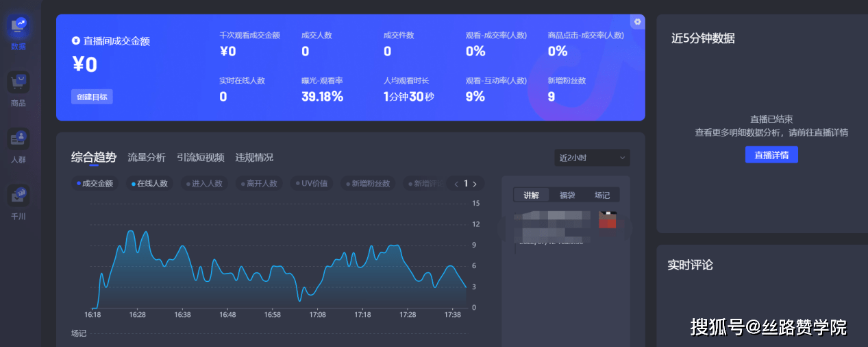Open the 近2小时 time range dropdown
This screenshot has width=868, height=347.
(x=592, y=158)
